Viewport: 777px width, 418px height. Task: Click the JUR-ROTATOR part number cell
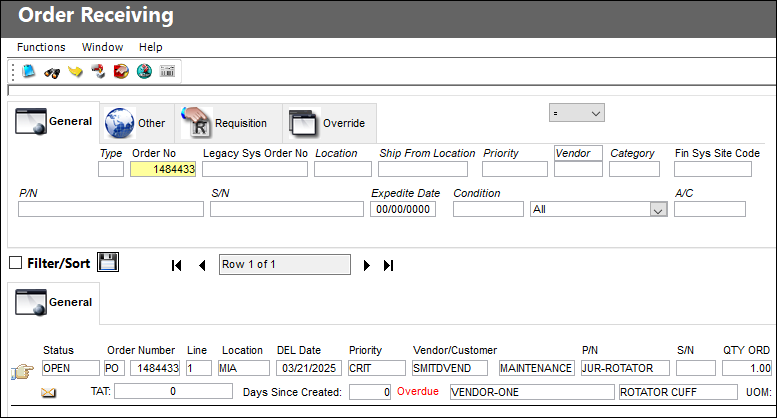tap(625, 368)
